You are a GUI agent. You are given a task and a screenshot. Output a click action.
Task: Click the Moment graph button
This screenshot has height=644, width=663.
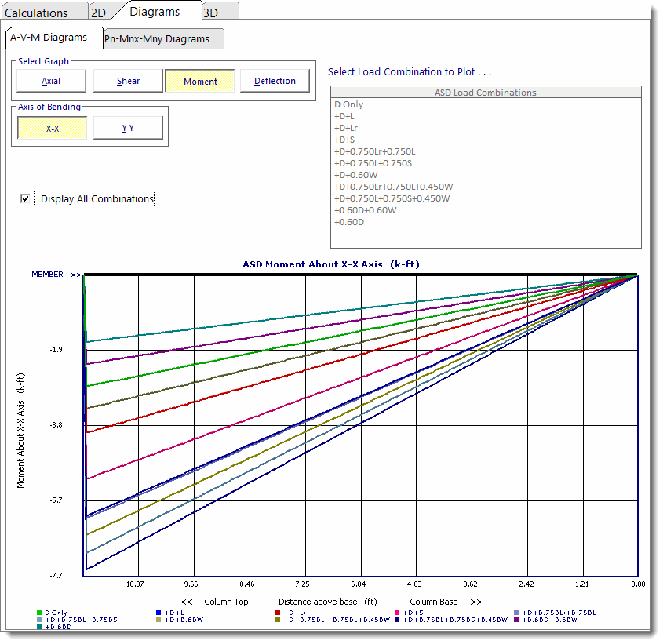200,81
